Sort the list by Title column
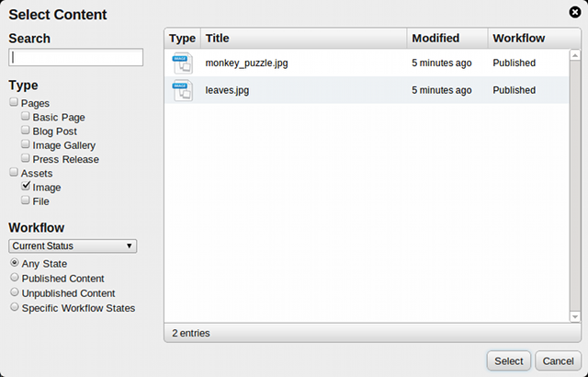Viewport: 588px width, 377px height. click(x=303, y=39)
